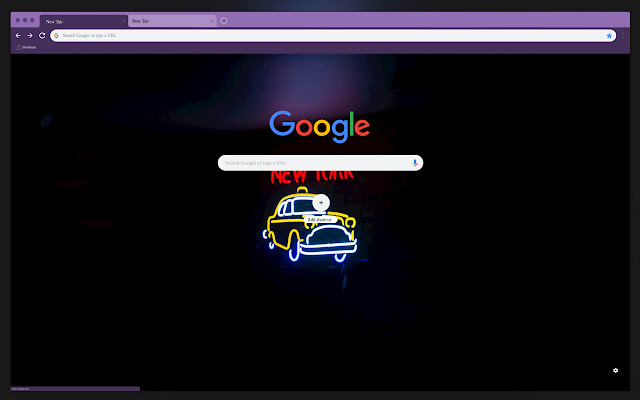
Task: Close the second New Tab tab
Action: 211,21
